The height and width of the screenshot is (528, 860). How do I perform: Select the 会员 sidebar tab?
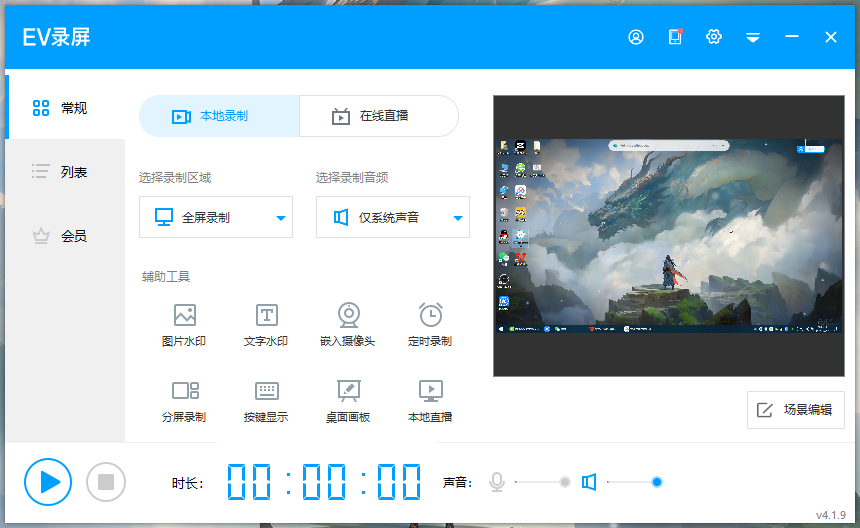65,236
